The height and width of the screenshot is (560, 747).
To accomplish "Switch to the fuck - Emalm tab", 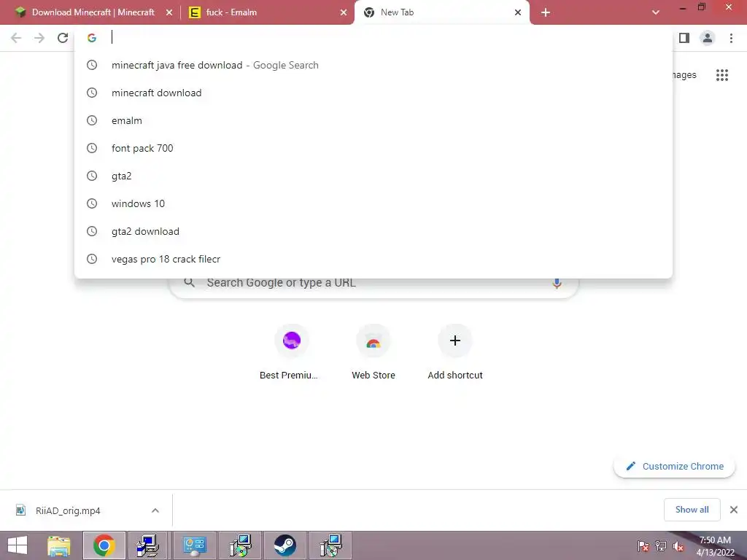I will (268, 13).
